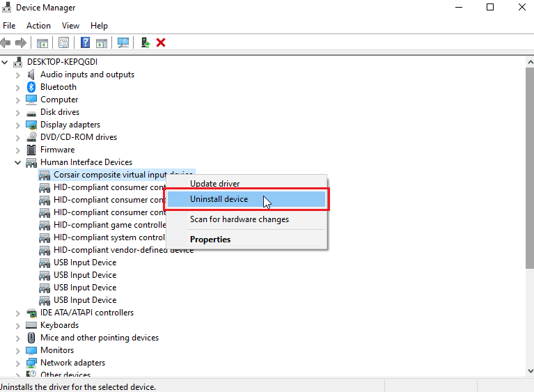Click the red X uninstall device icon
Image resolution: width=534 pixels, height=392 pixels.
[161, 42]
